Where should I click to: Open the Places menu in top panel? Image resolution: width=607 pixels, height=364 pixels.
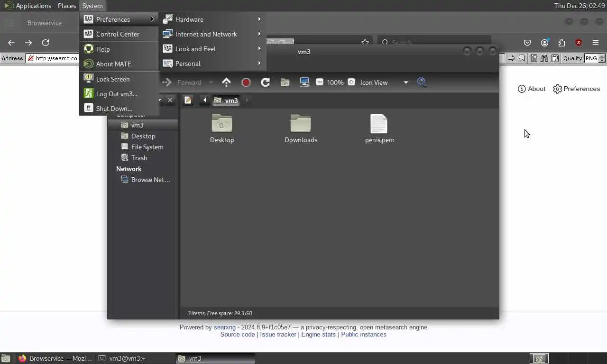click(x=66, y=6)
